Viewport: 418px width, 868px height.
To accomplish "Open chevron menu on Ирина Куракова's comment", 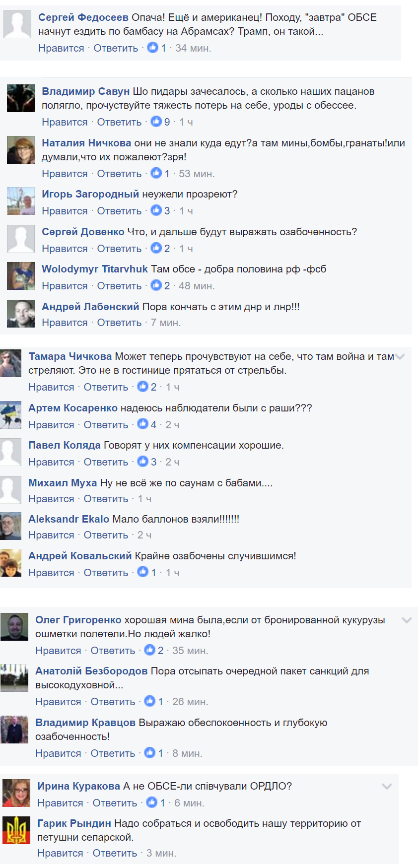I will [x=387, y=786].
